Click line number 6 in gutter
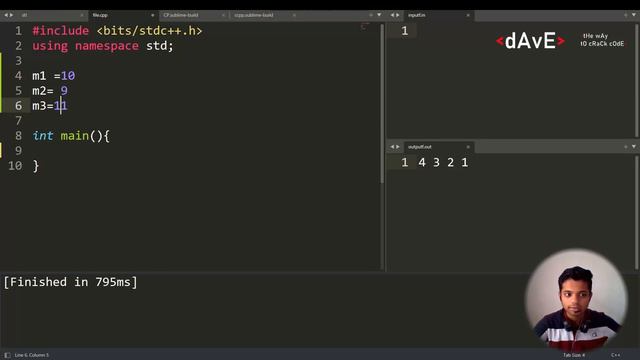This screenshot has height=360, width=640. (x=18, y=106)
